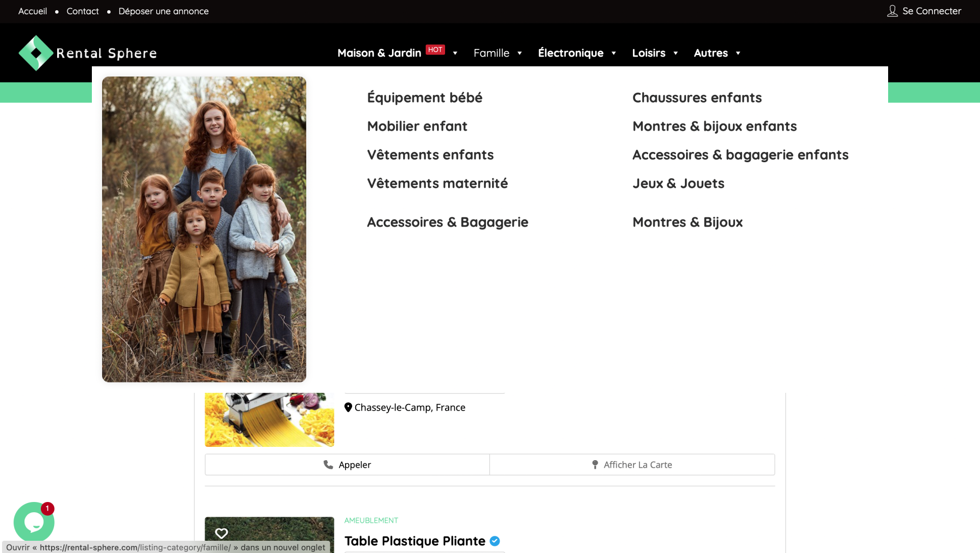
Task: Expand the Maison & Jardin dropdown arrow
Action: [455, 53]
